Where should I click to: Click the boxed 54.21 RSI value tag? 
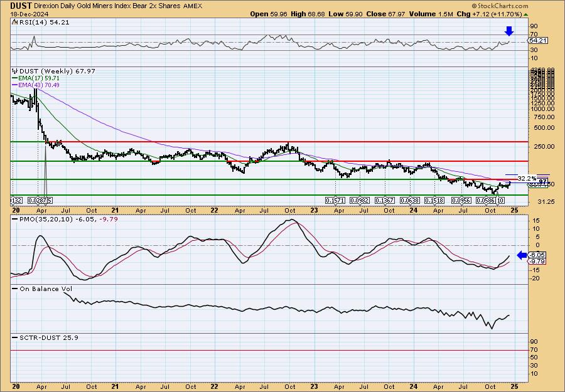pyautogui.click(x=537, y=41)
